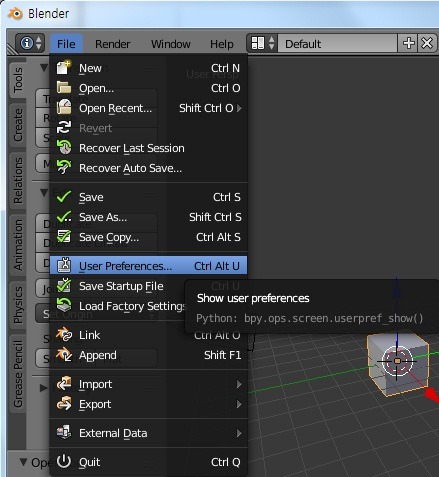The width and height of the screenshot is (439, 477).
Task: Choose Quit from File menu
Action: click(x=149, y=462)
